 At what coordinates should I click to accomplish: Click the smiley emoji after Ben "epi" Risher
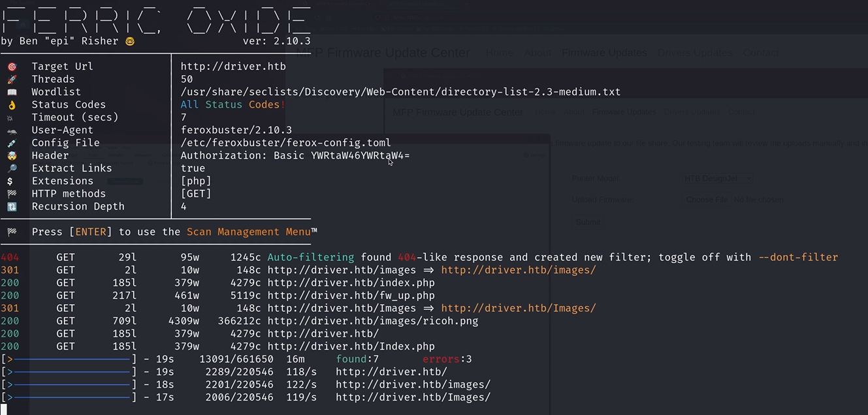click(129, 41)
